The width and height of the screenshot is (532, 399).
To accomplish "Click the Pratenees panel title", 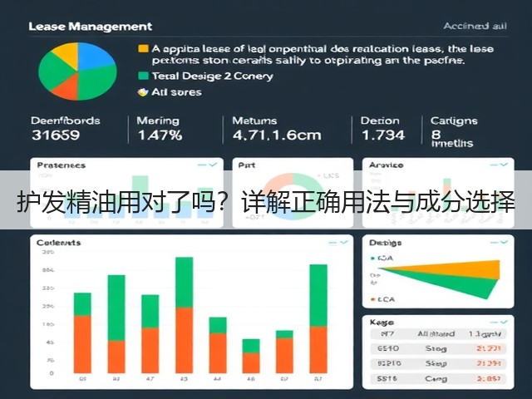I will [61, 165].
